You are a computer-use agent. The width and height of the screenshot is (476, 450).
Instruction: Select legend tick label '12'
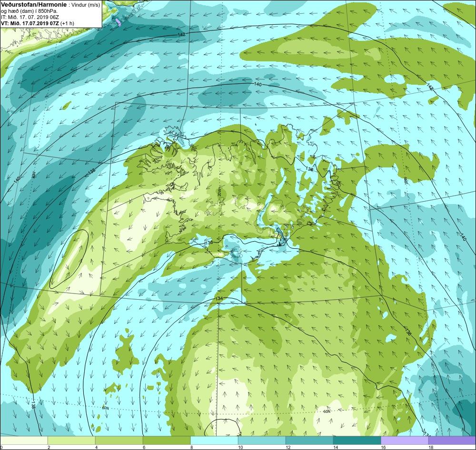[288, 447]
